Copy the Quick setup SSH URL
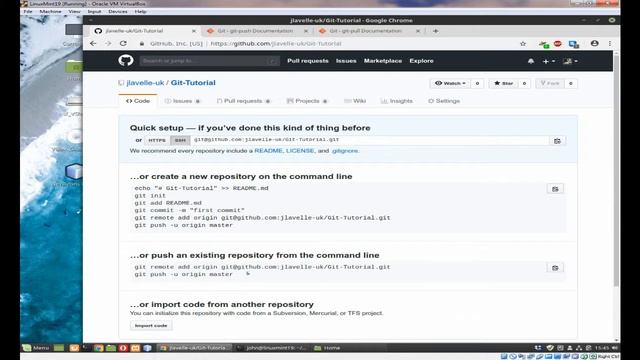Screen dimensions: 640x360 (557, 141)
